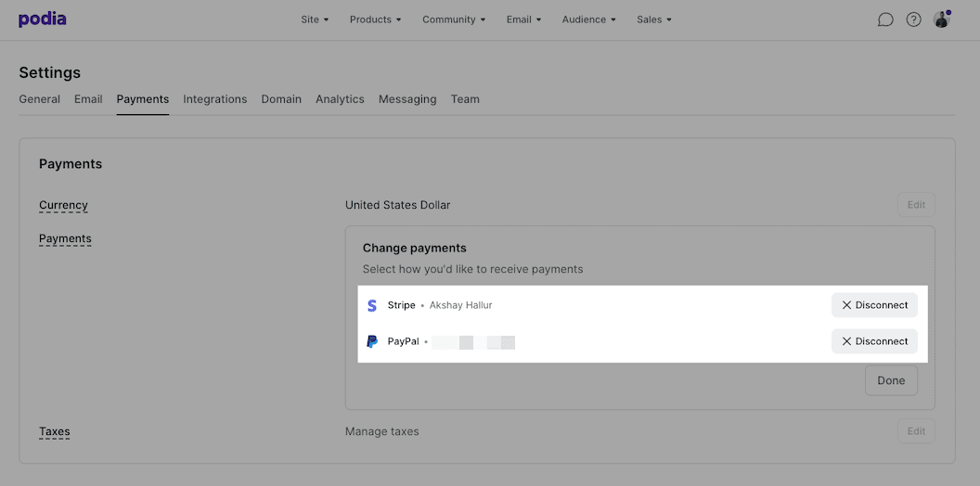Disconnect the PayPal account
Screen dimensions: 980x486
click(x=874, y=341)
